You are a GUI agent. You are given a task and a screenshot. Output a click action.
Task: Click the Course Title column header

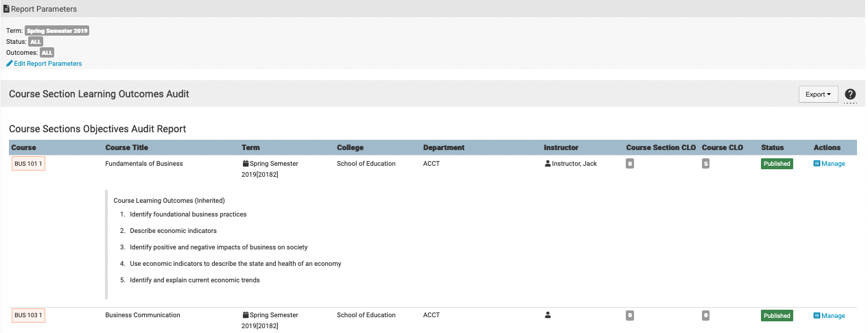pos(126,147)
